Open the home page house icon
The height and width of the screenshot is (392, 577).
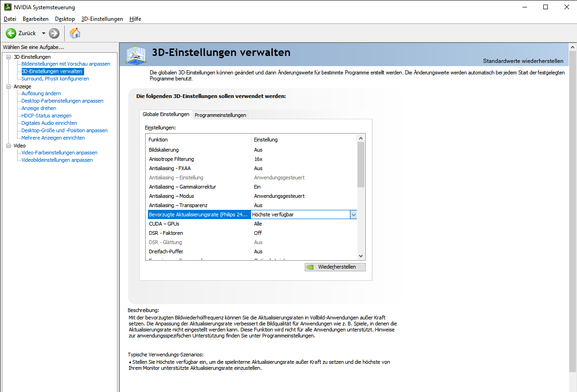pos(75,33)
